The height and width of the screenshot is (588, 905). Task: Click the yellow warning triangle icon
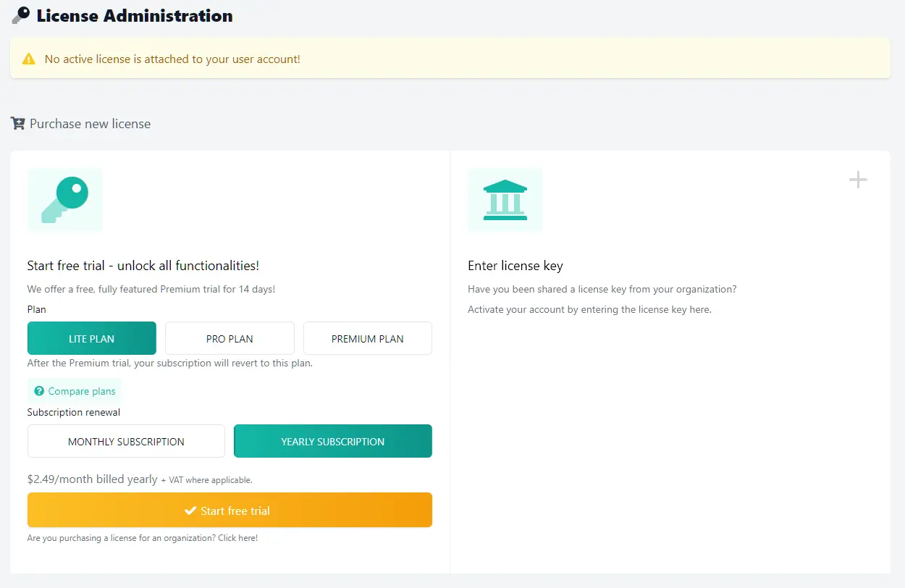(x=28, y=59)
